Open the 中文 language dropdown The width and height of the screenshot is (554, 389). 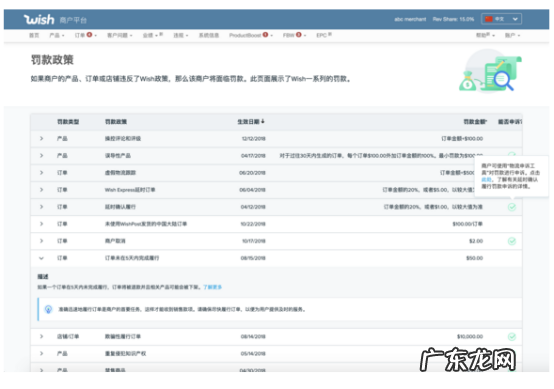click(501, 19)
